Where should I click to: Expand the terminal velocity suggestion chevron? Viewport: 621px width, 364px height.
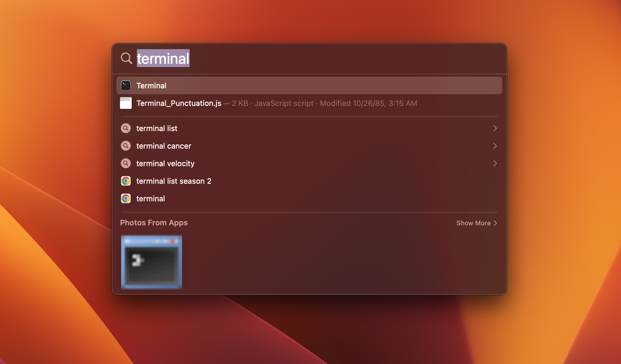[495, 163]
